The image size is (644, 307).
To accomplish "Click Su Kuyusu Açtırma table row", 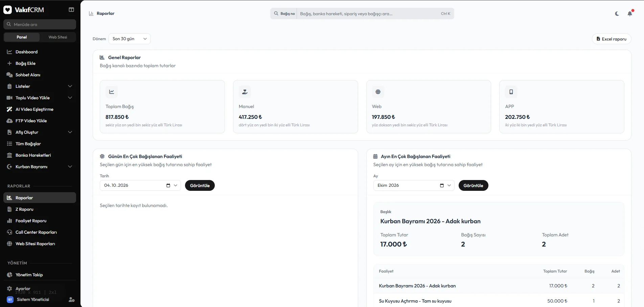I will pos(499,301).
